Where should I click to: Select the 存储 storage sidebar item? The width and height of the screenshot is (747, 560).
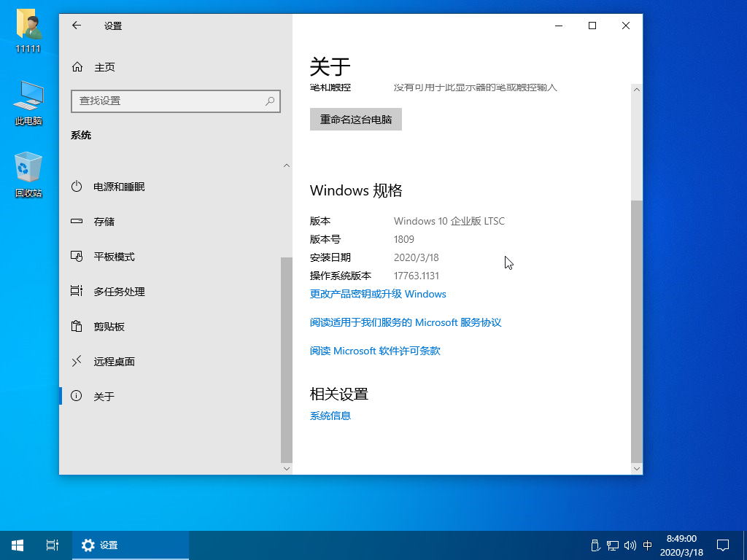point(104,222)
